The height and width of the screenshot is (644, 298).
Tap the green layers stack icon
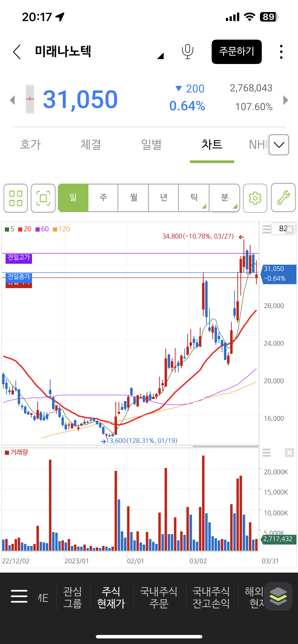[x=278, y=596]
